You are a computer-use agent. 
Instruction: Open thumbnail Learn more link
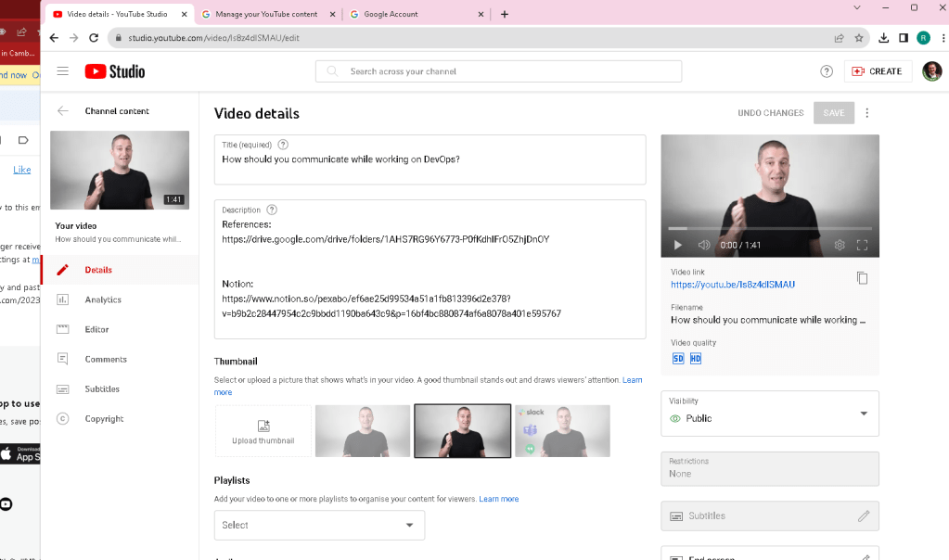tap(633, 380)
